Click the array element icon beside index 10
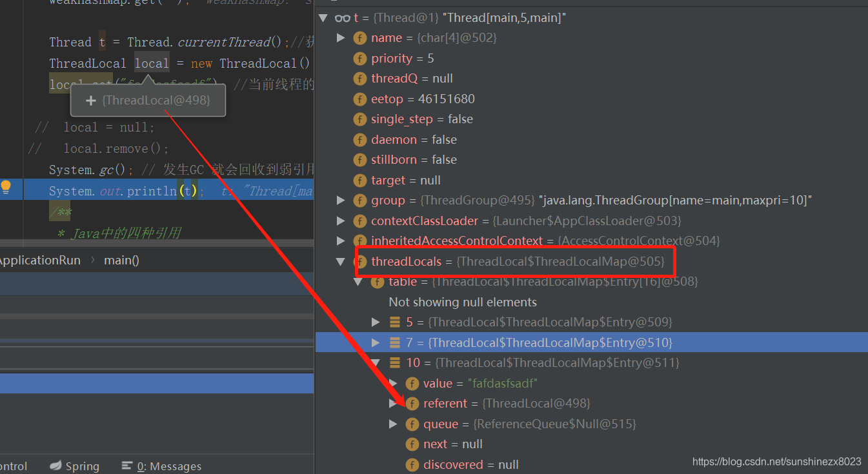The image size is (868, 474). pyautogui.click(x=395, y=362)
